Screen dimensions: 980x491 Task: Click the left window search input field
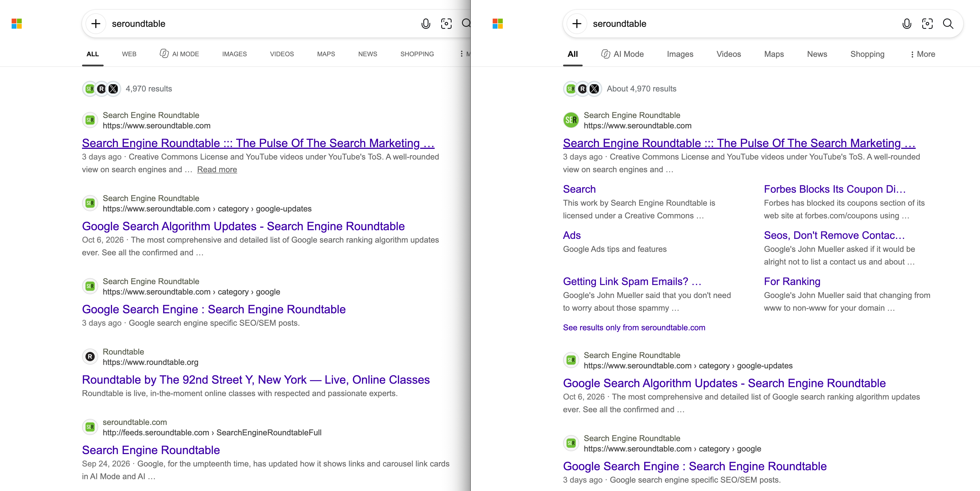pyautogui.click(x=262, y=24)
